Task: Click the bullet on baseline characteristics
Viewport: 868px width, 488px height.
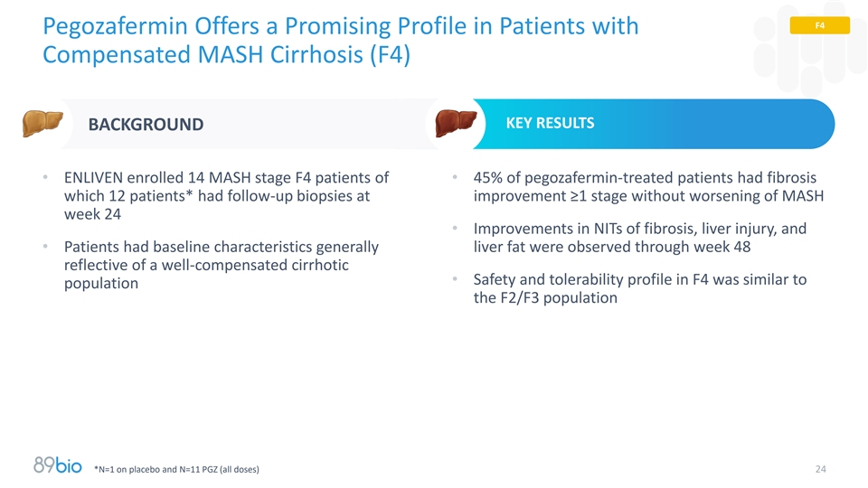Action: pos(222,265)
